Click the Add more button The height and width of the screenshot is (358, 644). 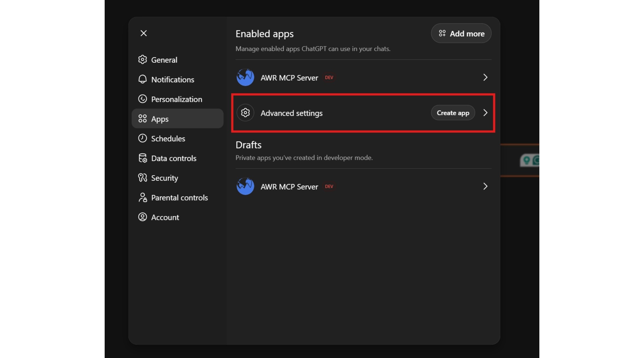pos(461,33)
